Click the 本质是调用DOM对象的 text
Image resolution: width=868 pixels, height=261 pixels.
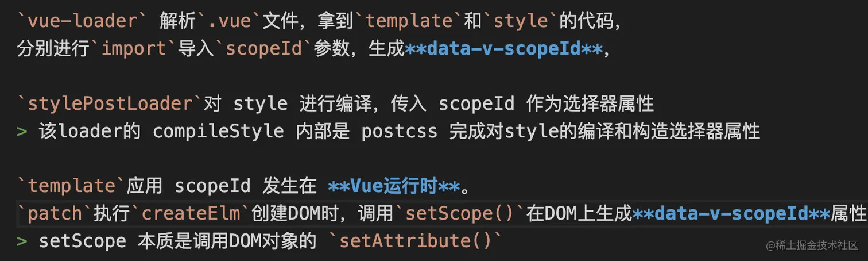click(x=227, y=241)
